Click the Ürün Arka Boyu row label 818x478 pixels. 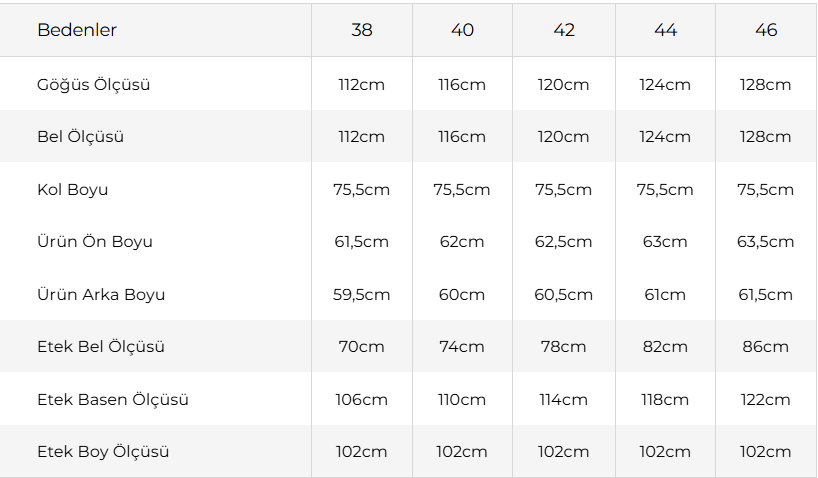101,295
